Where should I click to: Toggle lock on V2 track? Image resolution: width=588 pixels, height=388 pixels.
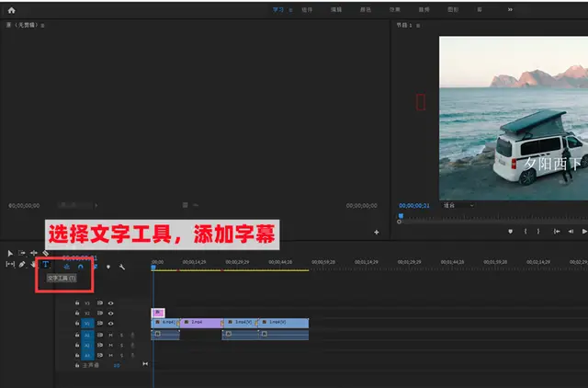point(77,313)
